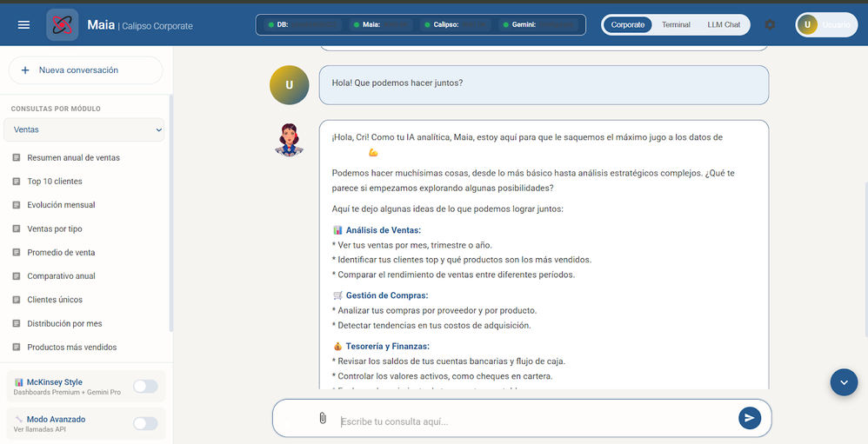
Task: Click the user U avatar beside the message
Action: pos(289,84)
